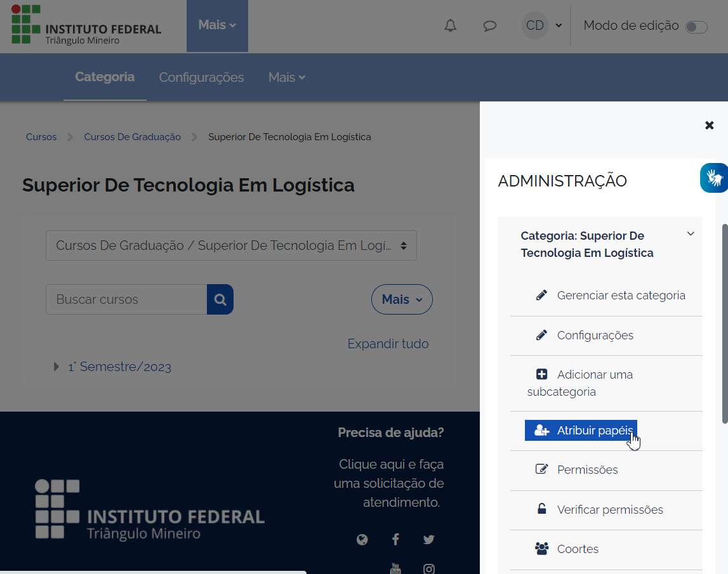Click the administration panel vertical scrollbar
The width and height of the screenshot is (728, 574).
point(725,323)
